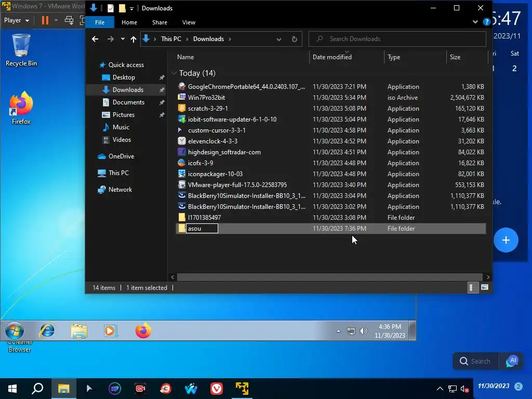Sort files by Size column
This screenshot has width=532, height=399.
coord(455,57)
